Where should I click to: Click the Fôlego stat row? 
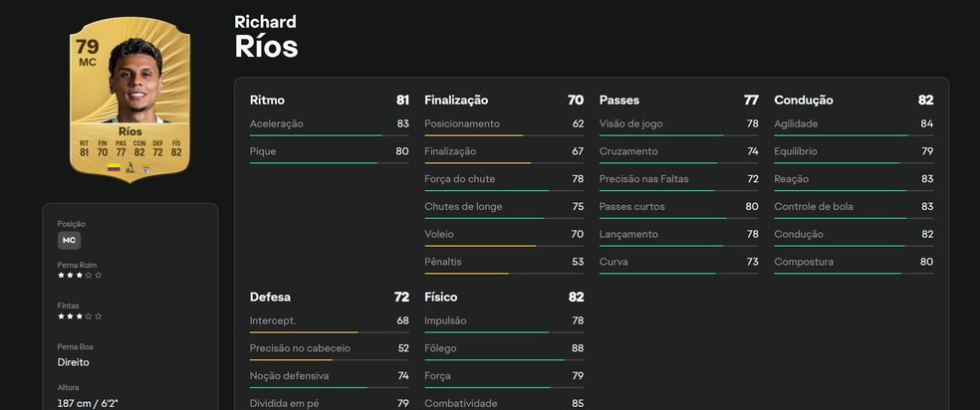pos(504,348)
